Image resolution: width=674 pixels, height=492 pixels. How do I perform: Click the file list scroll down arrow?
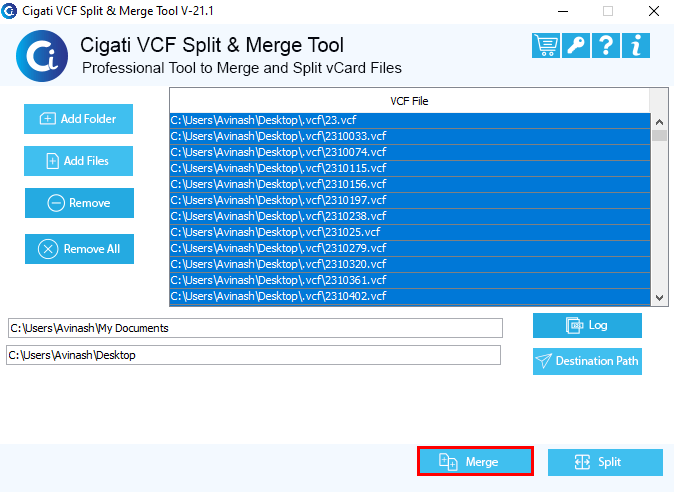[x=659, y=297]
